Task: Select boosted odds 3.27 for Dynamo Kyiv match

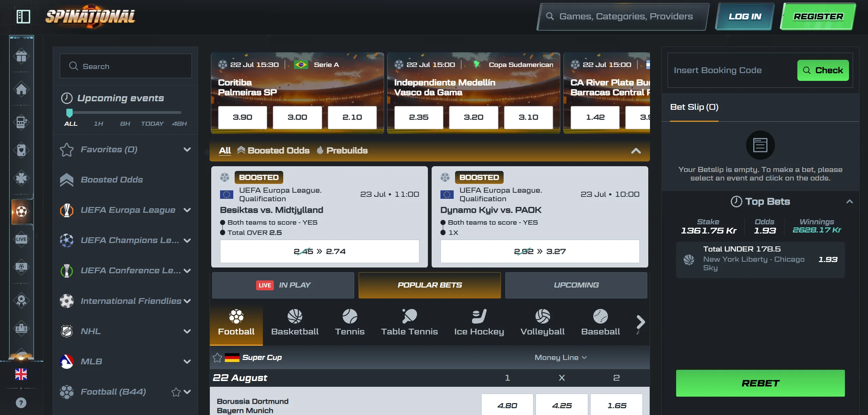Action: click(x=540, y=252)
